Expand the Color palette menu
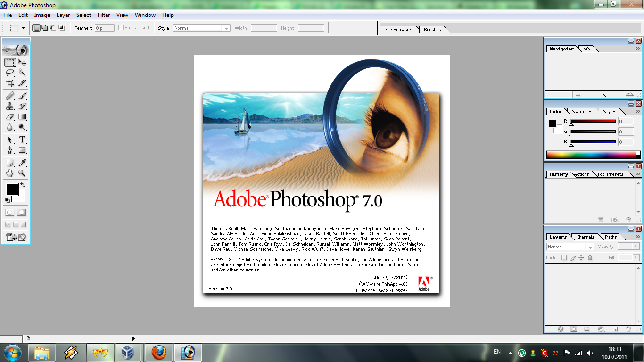Viewport: 644px width, 362px height. click(638, 112)
